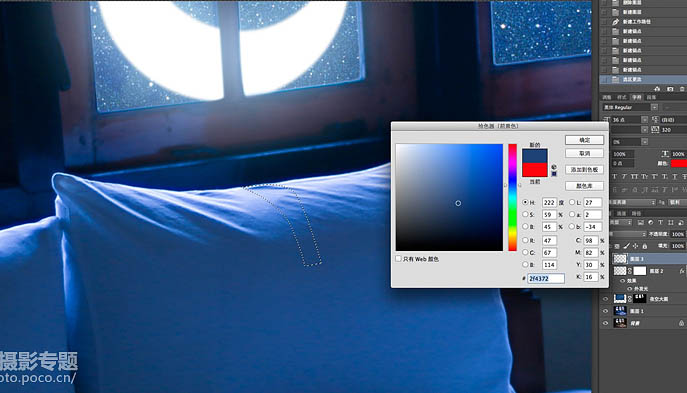Click the trash icon in History panel
Screen dimensions: 687x393
pyautogui.click(x=683, y=89)
